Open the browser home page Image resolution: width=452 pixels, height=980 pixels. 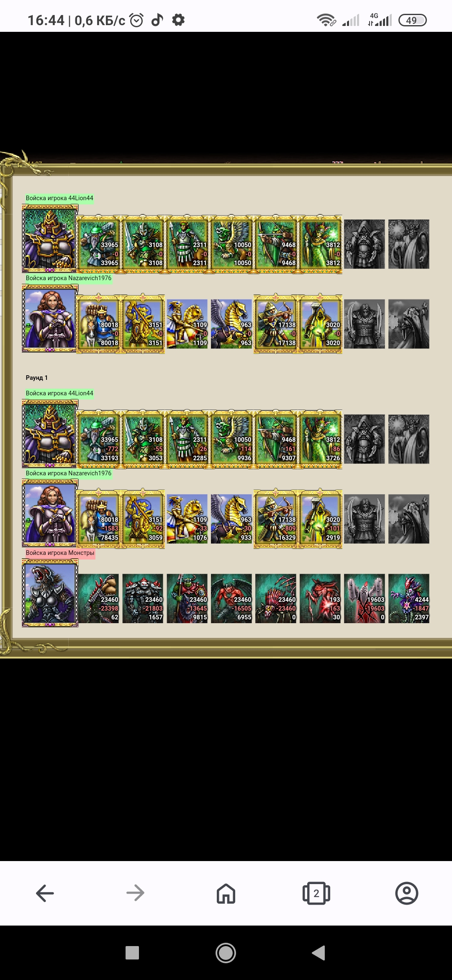(x=226, y=893)
